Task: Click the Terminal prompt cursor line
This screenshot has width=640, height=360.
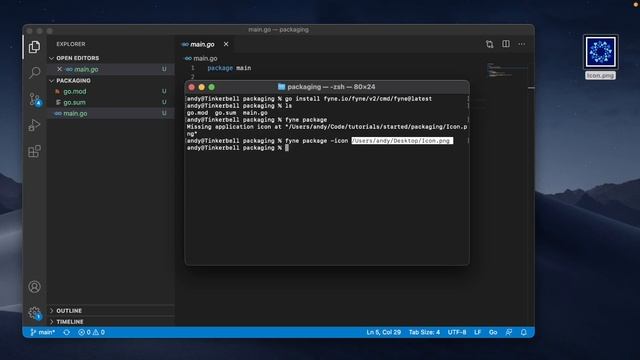Action: coord(238,148)
